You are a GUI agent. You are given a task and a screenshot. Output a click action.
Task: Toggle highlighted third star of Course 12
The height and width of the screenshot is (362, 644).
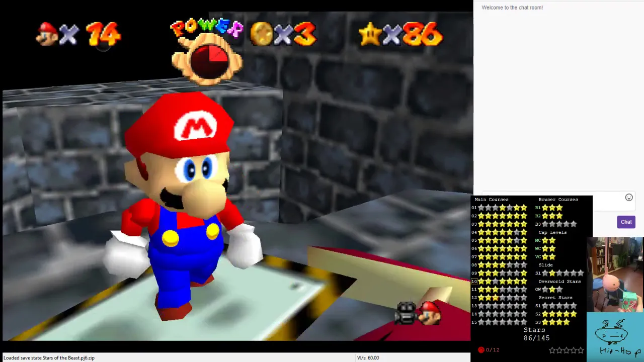pos(495,298)
